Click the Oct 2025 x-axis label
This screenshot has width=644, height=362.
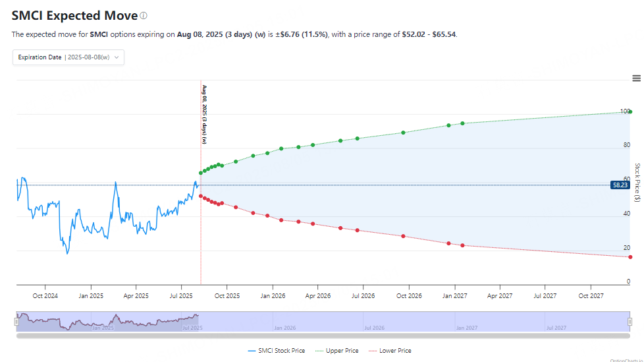point(227,296)
